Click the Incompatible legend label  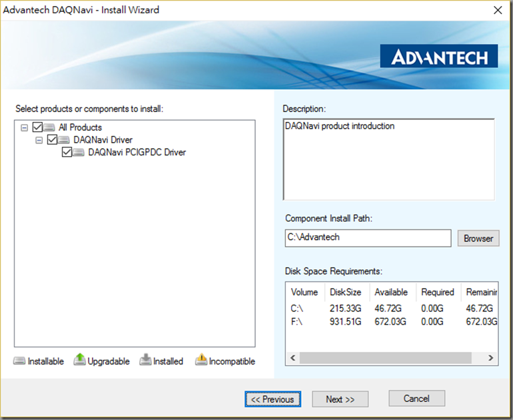[x=232, y=361]
